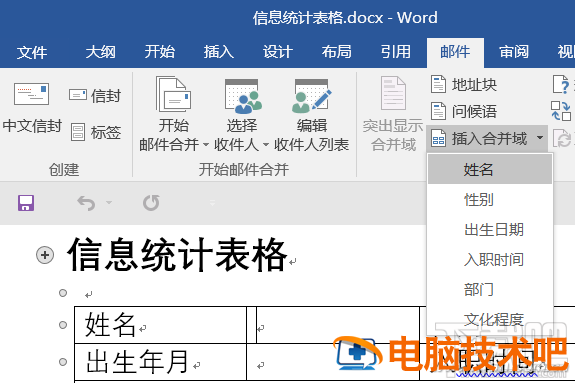
Task: Choose 出生日期 merge field
Action: pos(490,230)
